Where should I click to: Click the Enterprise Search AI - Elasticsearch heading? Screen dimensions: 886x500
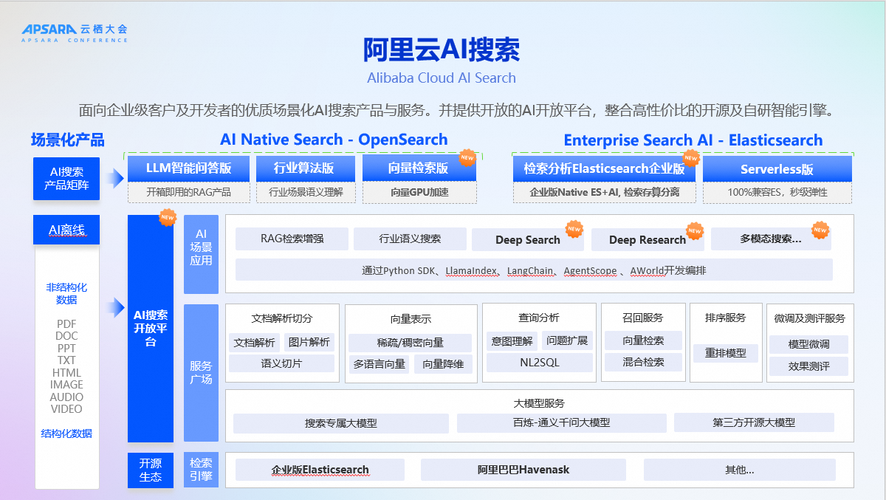pos(693,140)
